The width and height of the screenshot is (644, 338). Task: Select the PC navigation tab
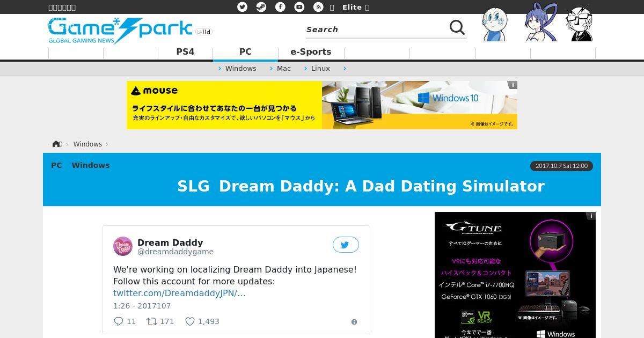245,52
